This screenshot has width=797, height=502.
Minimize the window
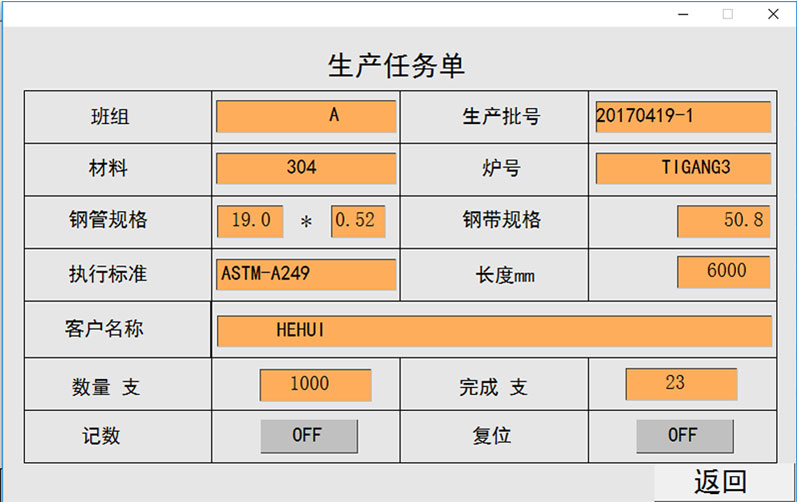click(683, 14)
